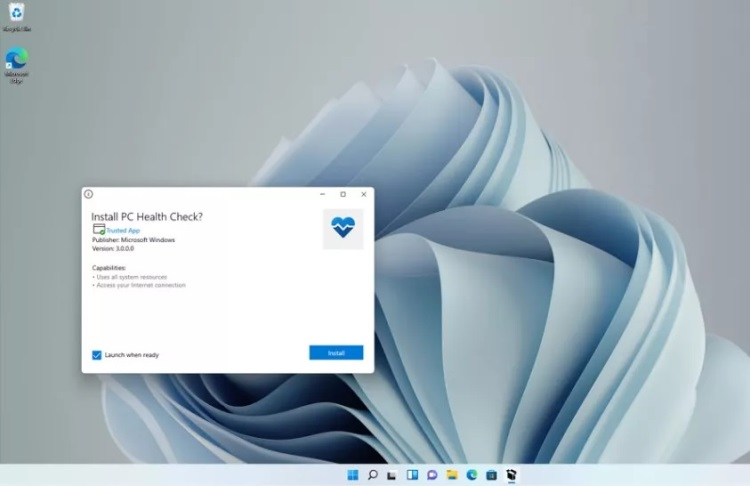Open the Widgets panel in taskbar

[x=412, y=475]
